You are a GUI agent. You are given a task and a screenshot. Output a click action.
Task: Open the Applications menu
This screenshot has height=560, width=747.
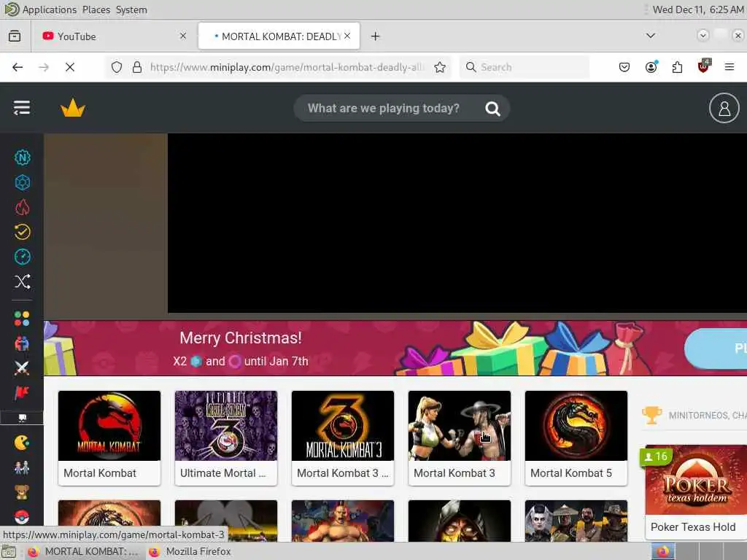click(x=50, y=9)
